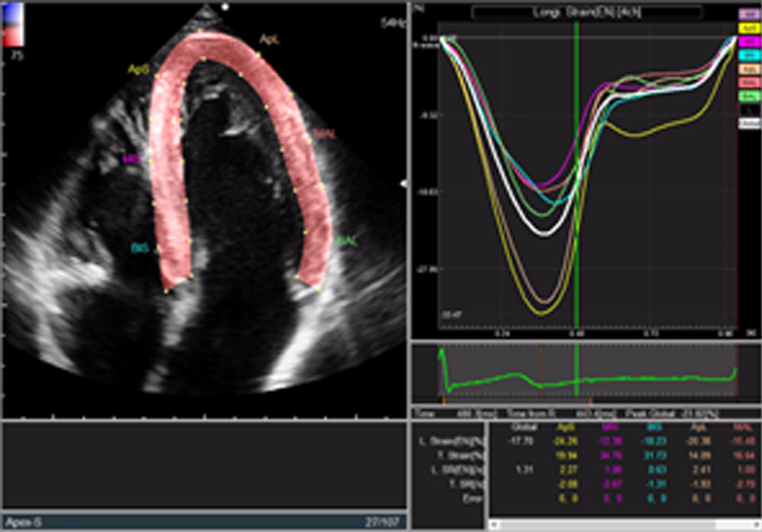Select the ApL segment label on the myocardium
The height and width of the screenshot is (532, 762).
(x=269, y=39)
